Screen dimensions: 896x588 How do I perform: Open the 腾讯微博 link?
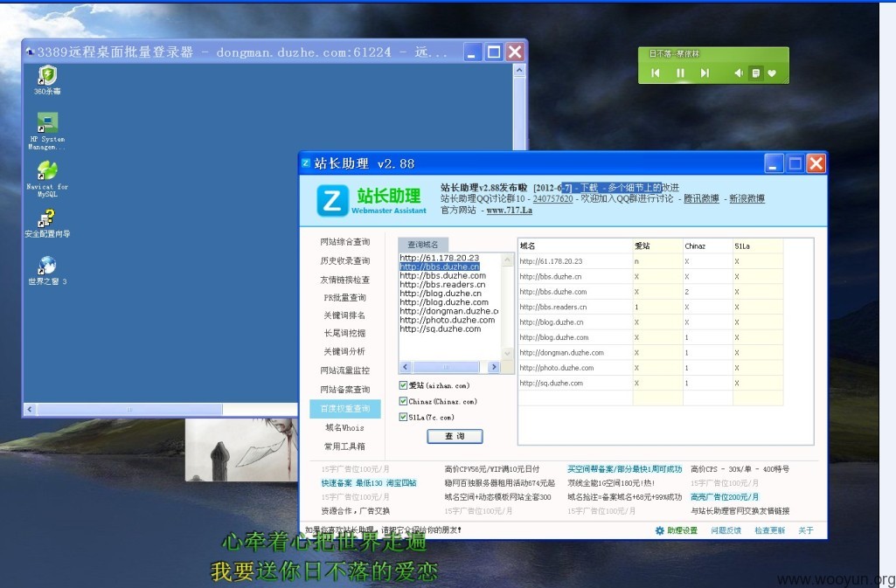pyautogui.click(x=701, y=198)
